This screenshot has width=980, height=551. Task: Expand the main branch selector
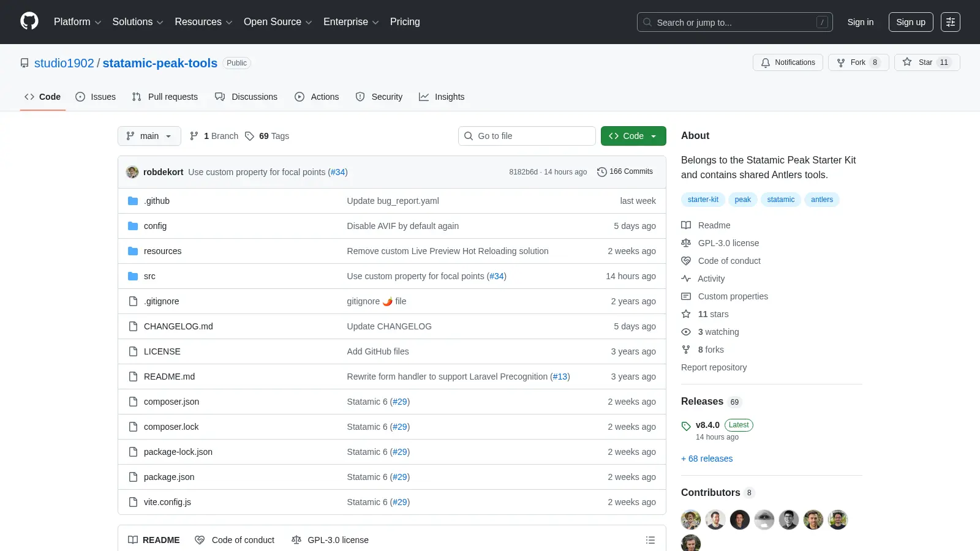point(149,136)
